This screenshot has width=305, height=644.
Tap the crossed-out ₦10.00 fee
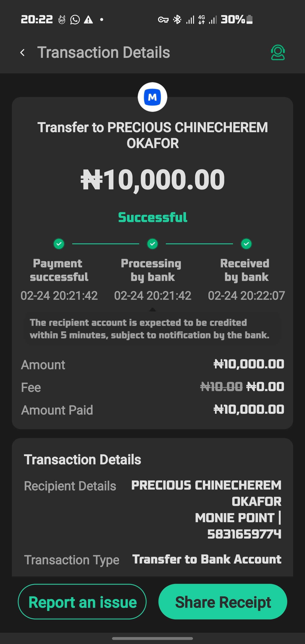[221, 387]
